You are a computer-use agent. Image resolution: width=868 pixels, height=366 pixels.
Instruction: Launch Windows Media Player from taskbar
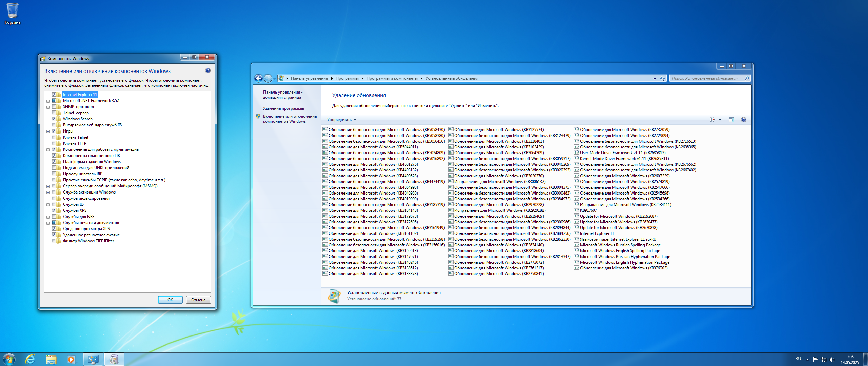coord(71,359)
